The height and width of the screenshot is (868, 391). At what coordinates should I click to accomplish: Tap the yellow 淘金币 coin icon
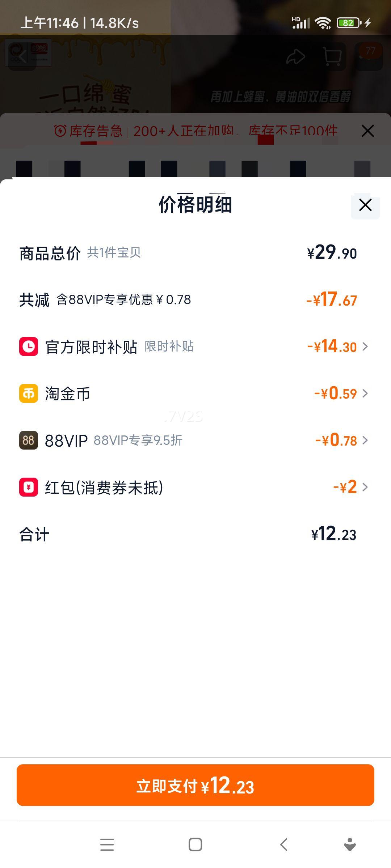coord(29,393)
